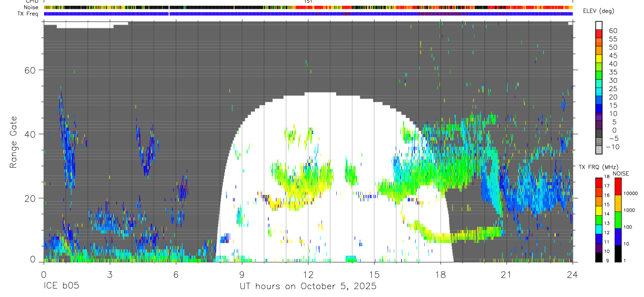The image size is (644, 297).
Task: Click the blue TX Freq strip above the plot
Action: tap(308, 14)
